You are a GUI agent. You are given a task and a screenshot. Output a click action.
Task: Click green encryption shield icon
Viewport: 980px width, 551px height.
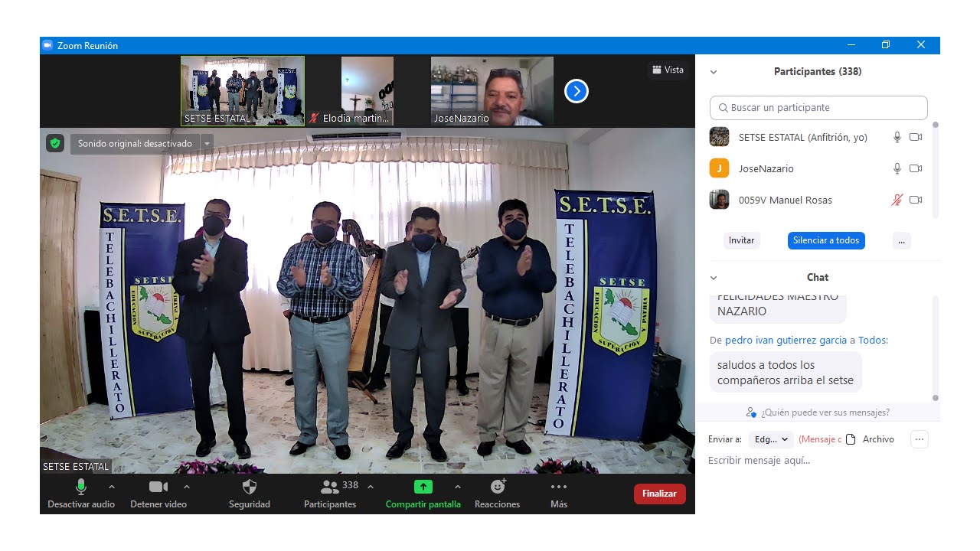(x=54, y=143)
